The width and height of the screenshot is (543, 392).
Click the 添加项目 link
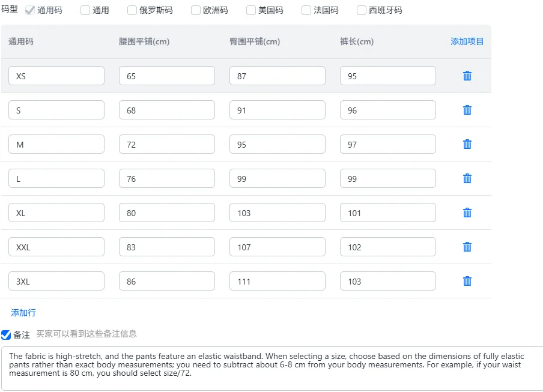(x=467, y=41)
